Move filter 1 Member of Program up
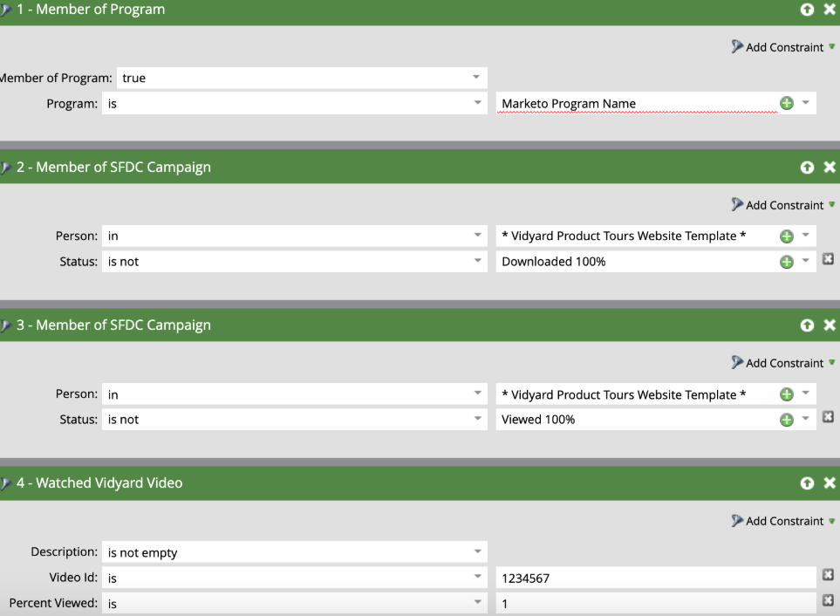The width and height of the screenshot is (840, 616). (807, 9)
